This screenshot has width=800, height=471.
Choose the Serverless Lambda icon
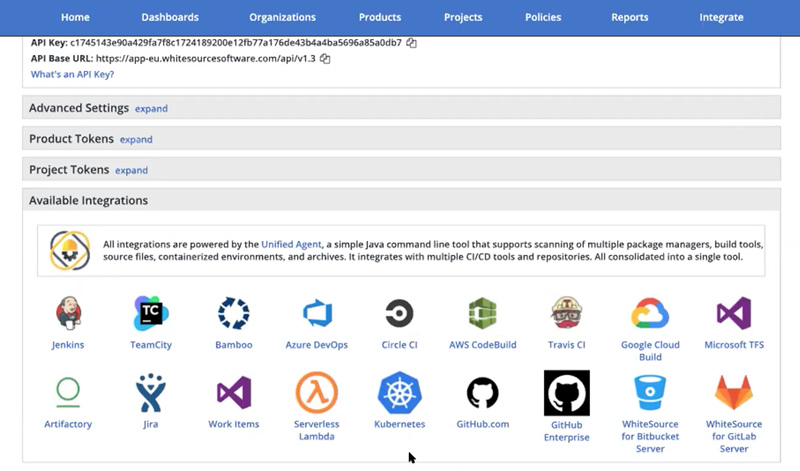click(317, 392)
